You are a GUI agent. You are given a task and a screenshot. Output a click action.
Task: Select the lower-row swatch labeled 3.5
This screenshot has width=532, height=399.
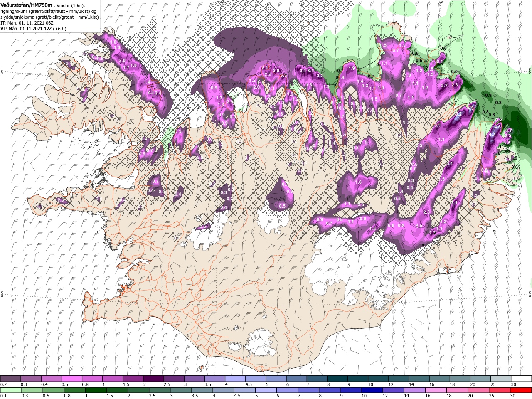pos(202,390)
